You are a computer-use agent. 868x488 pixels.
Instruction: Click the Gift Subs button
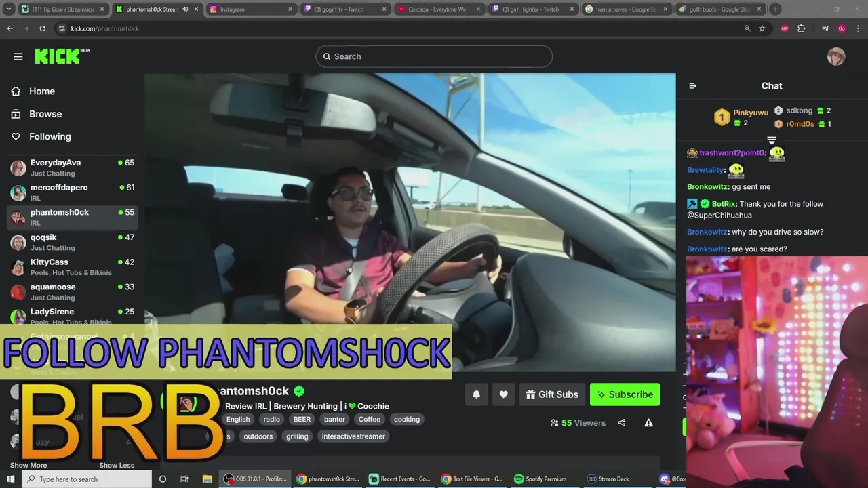point(552,394)
